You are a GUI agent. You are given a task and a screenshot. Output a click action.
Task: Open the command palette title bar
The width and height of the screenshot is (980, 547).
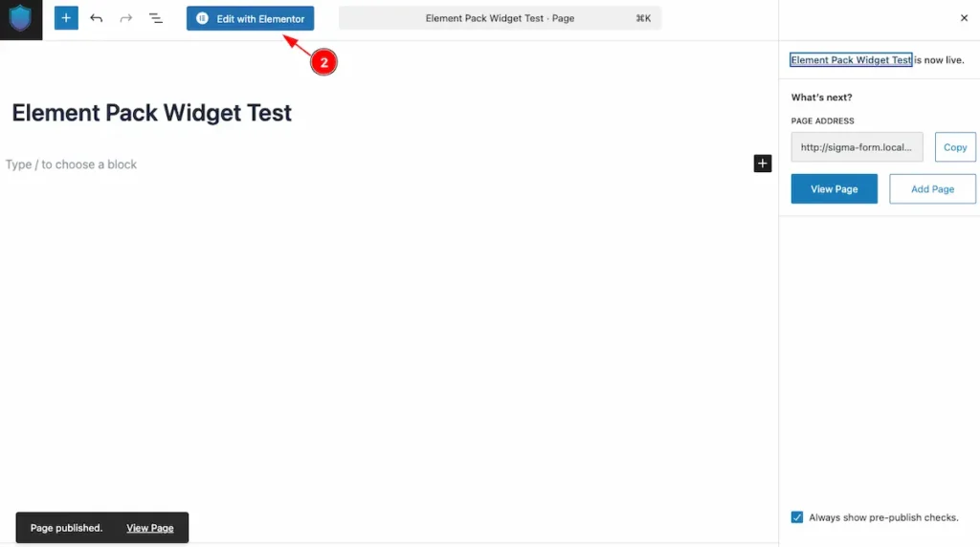(x=500, y=18)
